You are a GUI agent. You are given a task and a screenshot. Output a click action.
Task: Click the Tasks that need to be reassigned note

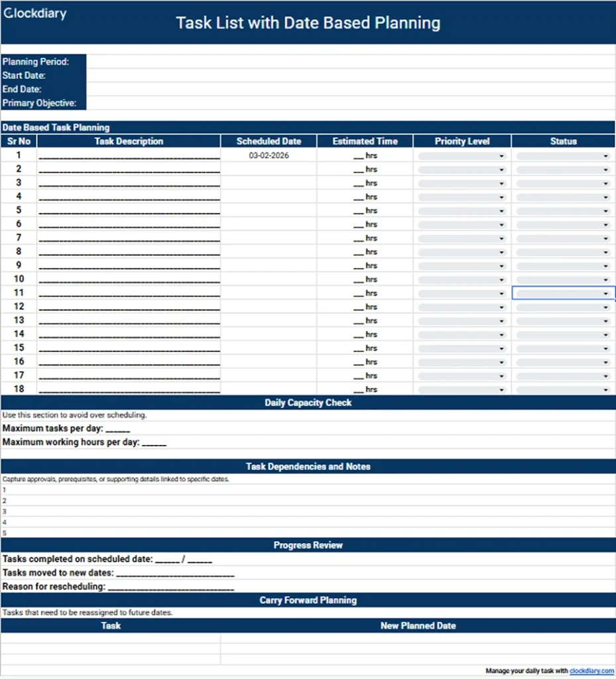[88, 612]
